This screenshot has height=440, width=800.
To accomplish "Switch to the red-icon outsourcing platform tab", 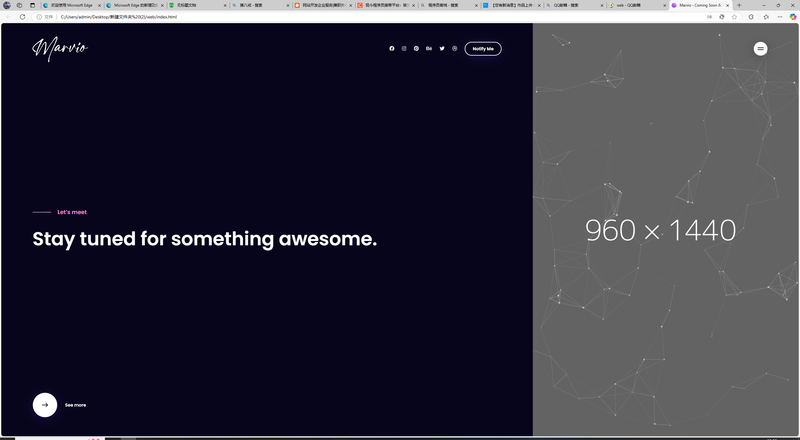I will click(386, 5).
